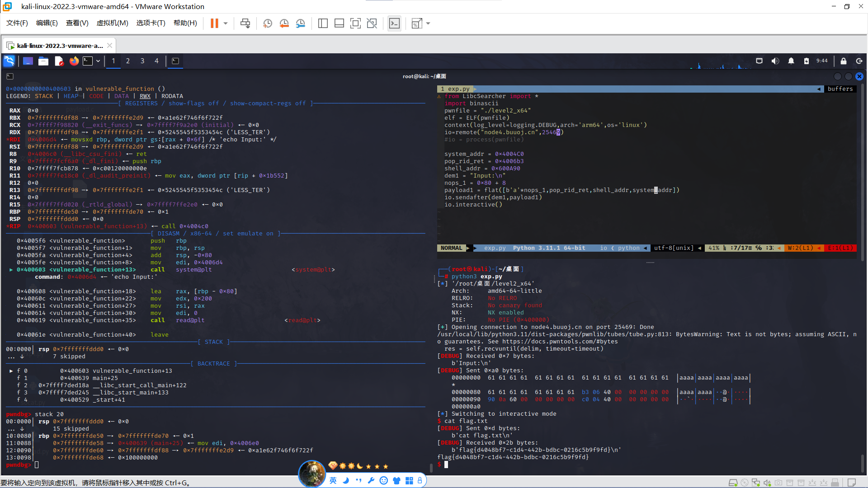The image size is (868, 488).
Task: Enter full screen mode icon
Action: 355,23
